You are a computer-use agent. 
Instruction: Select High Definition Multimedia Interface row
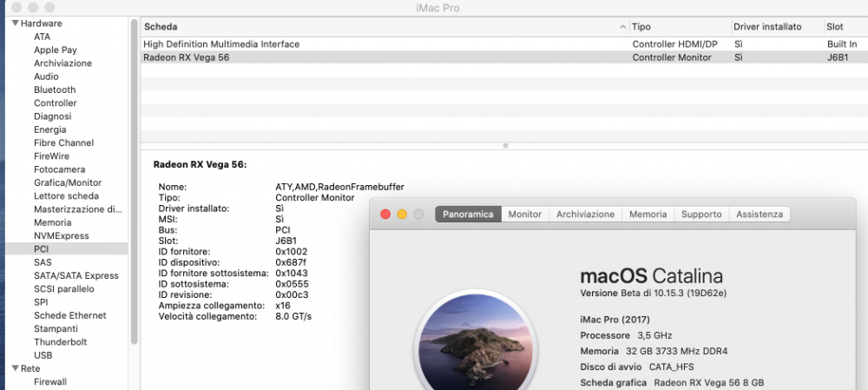pos(504,44)
